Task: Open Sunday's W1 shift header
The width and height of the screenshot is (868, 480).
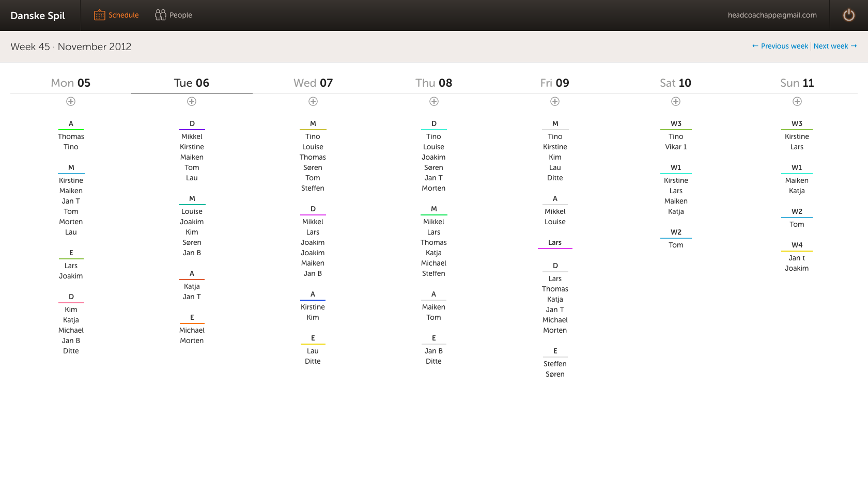Action: (x=797, y=168)
